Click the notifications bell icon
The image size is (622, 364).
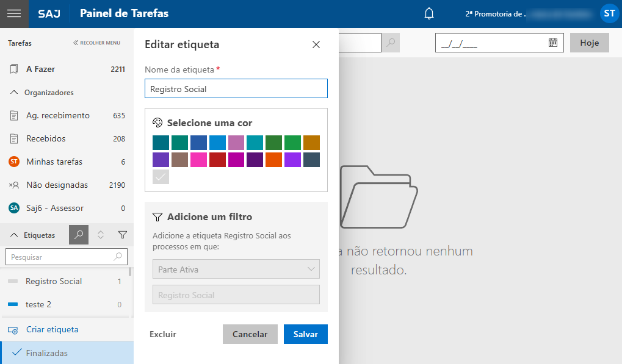pos(429,13)
